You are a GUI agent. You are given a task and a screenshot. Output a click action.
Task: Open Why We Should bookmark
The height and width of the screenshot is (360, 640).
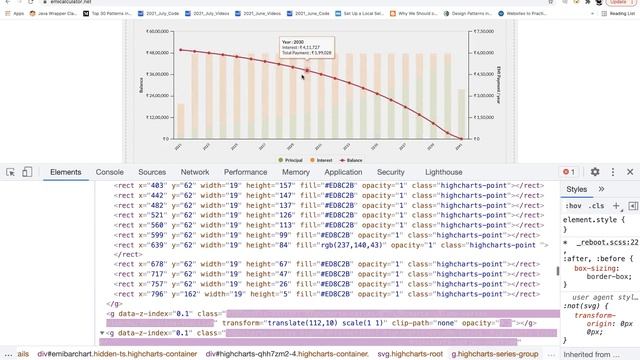click(x=413, y=13)
